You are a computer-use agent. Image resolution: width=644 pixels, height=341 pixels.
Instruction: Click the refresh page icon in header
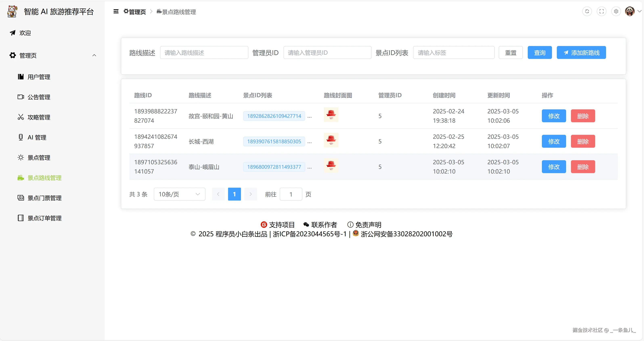click(587, 12)
